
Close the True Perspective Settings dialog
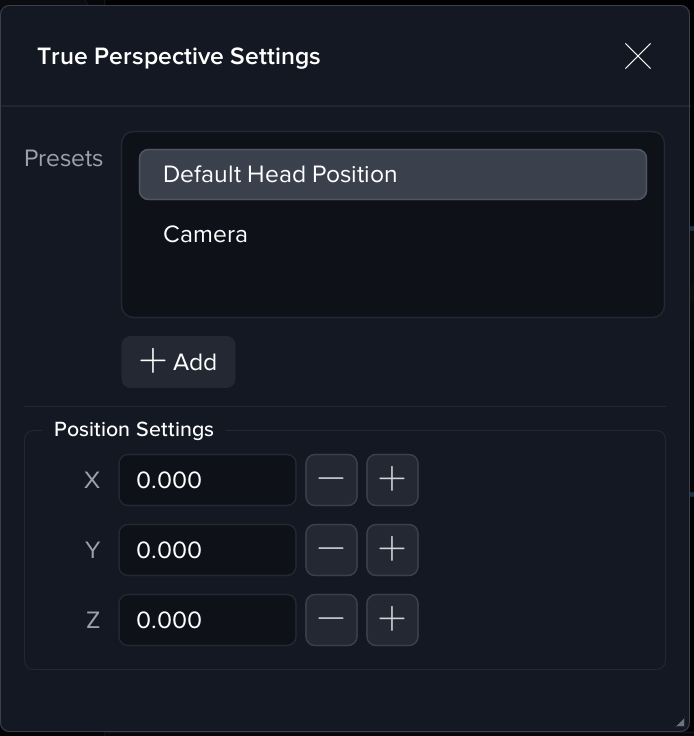click(x=637, y=56)
